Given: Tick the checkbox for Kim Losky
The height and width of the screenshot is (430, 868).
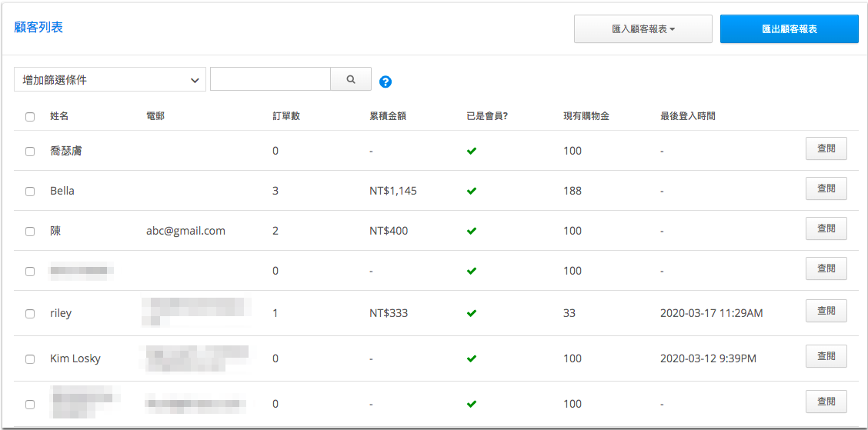Looking at the screenshot, I should [30, 359].
